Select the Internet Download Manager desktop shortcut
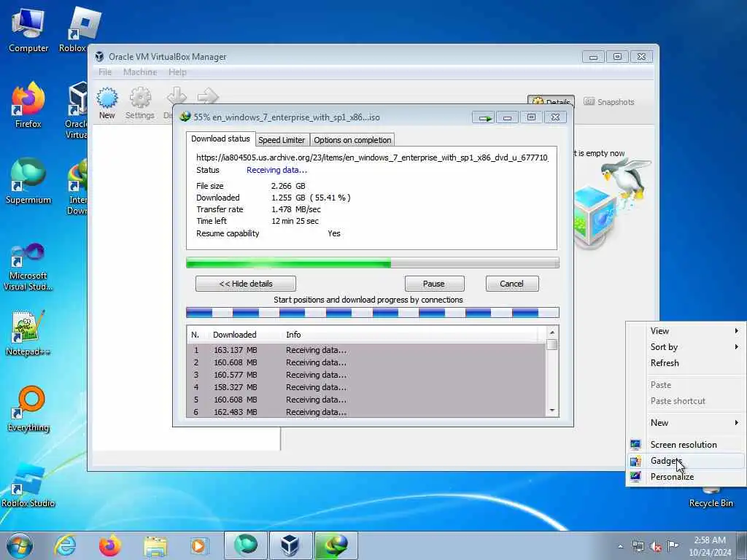 pos(77,187)
